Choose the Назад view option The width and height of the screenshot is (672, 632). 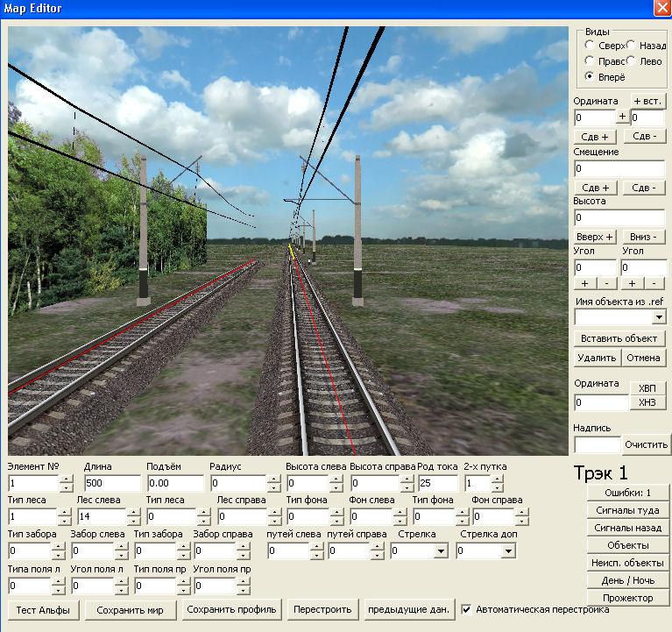632,46
